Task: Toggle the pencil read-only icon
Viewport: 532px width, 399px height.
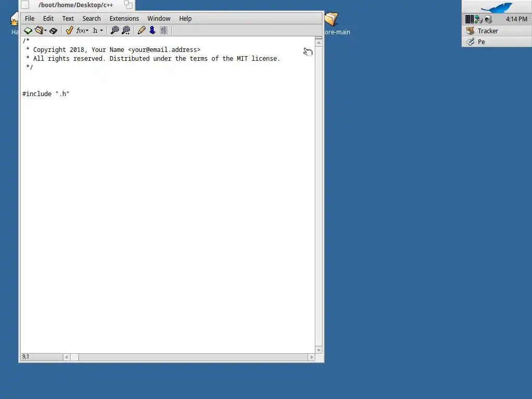Action: (x=141, y=31)
